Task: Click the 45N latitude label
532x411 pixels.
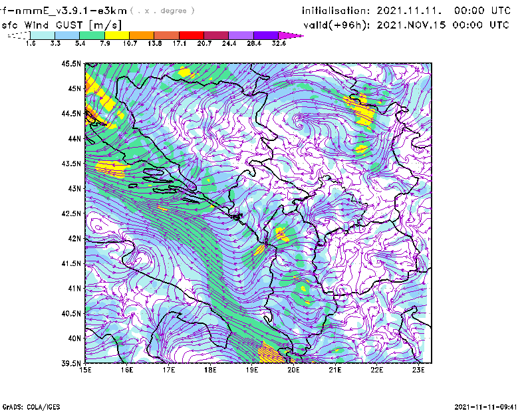Action: (x=74, y=88)
